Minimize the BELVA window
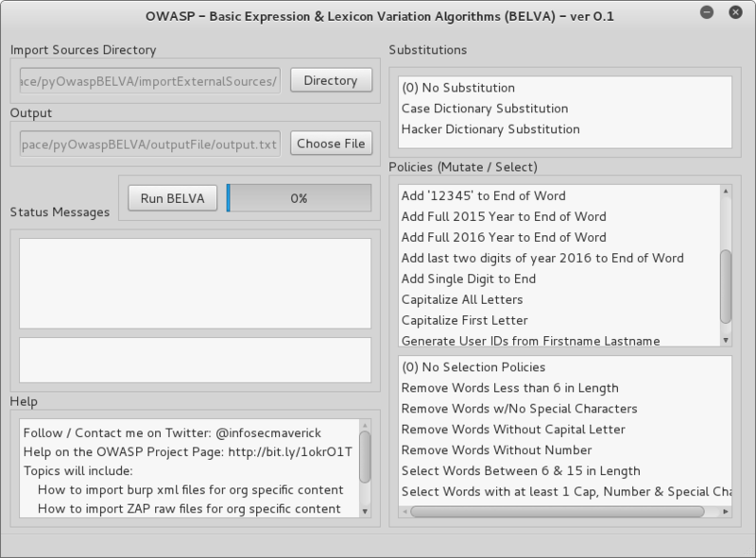Viewport: 756px width, 558px height. click(705, 15)
